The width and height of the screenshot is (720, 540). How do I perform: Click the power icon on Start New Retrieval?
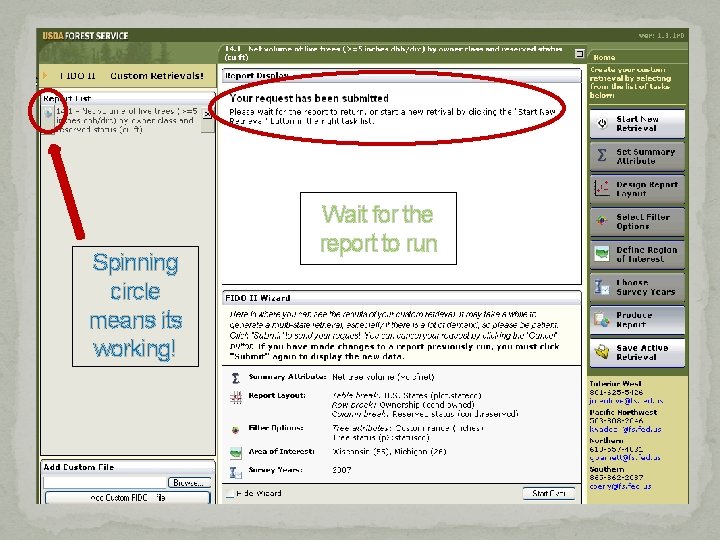click(602, 123)
